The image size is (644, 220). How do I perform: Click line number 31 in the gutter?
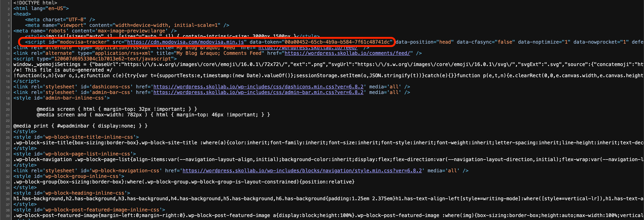coord(8,171)
